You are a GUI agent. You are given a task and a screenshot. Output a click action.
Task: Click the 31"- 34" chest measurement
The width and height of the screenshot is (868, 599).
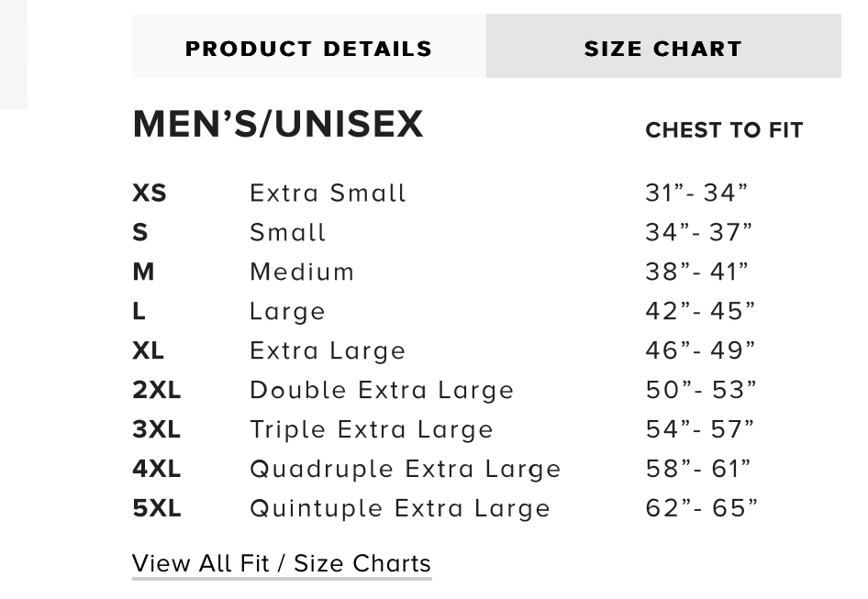click(696, 194)
